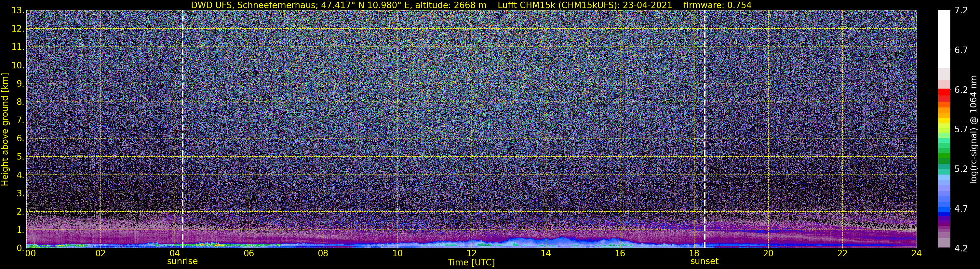
Task: Click the dashed white sunrise marker line
Action: [x=182, y=129]
